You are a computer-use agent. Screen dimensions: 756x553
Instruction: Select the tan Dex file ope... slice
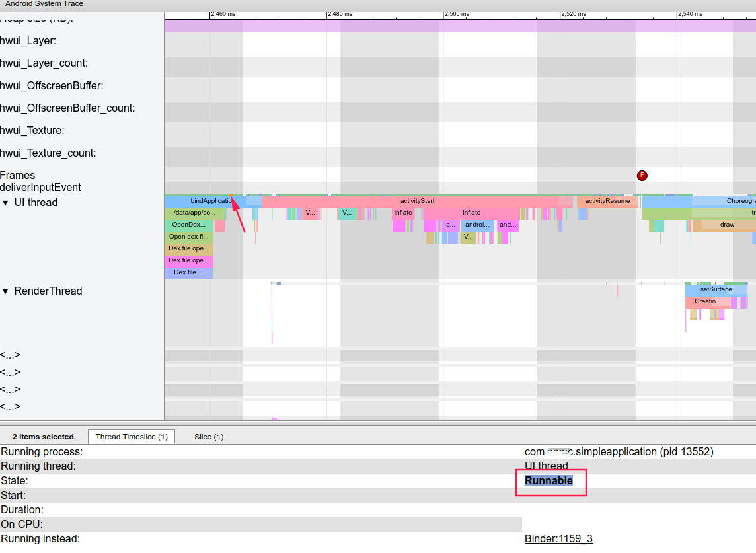point(188,248)
